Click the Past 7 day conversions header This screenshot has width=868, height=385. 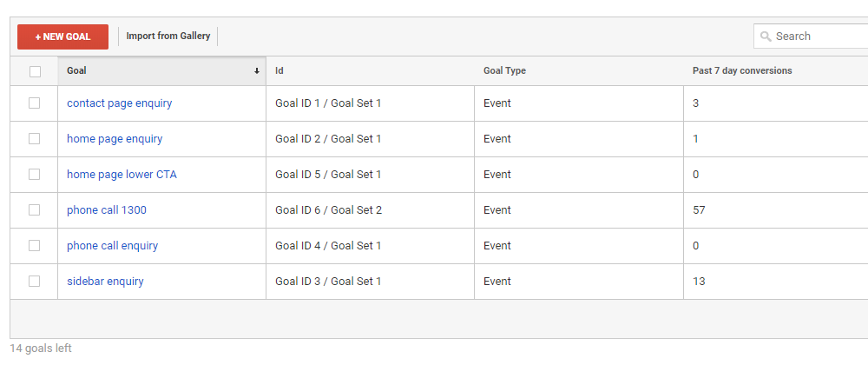click(742, 71)
